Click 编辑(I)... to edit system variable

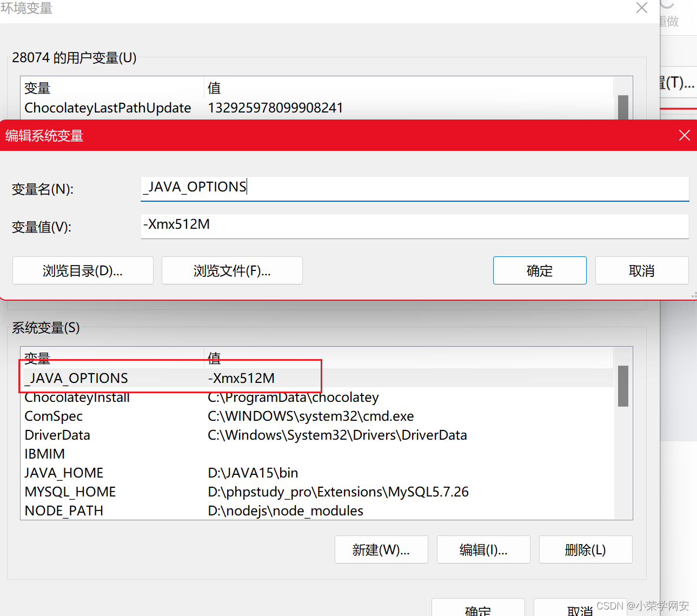click(483, 549)
